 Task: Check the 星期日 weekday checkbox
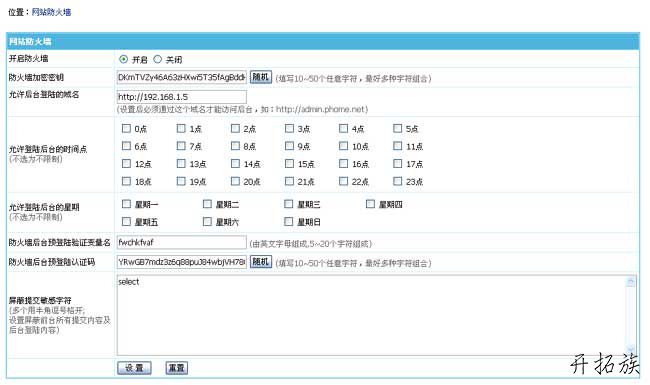[289, 222]
